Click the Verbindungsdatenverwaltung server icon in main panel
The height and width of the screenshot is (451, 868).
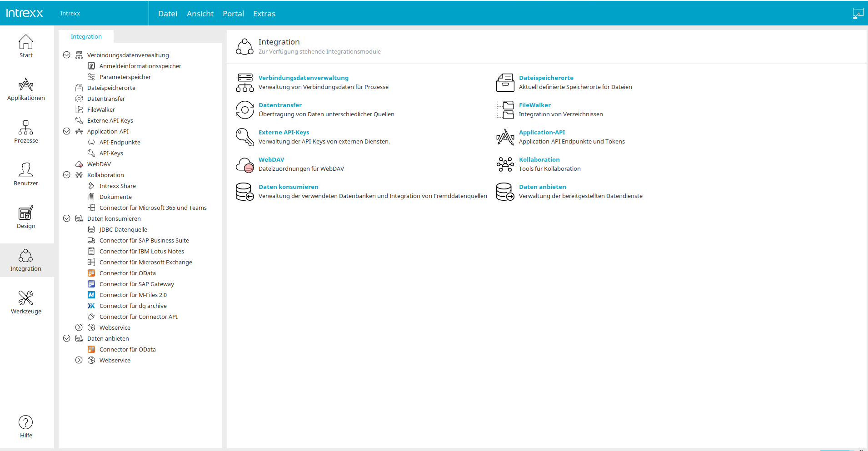pos(245,83)
